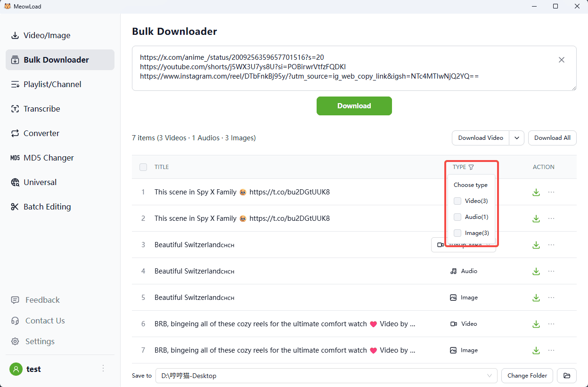
Task: Tick the Image(3) filter checkbox
Action: click(x=457, y=233)
